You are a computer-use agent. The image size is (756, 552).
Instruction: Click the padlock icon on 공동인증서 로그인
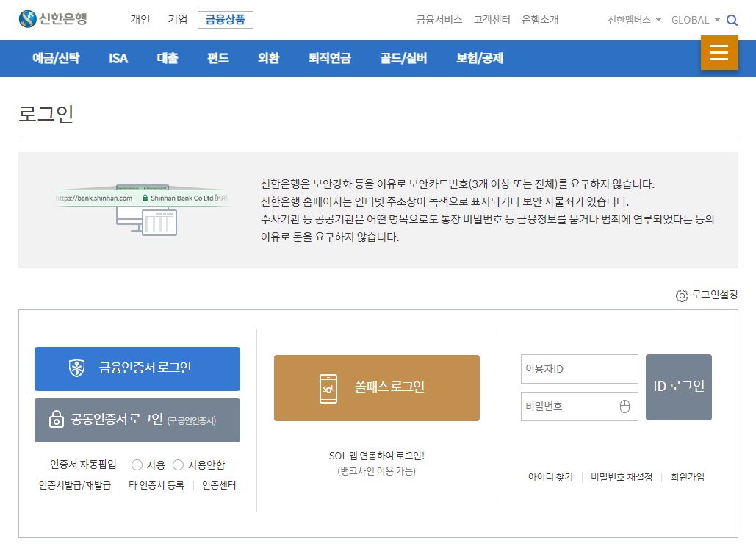pyautogui.click(x=56, y=419)
